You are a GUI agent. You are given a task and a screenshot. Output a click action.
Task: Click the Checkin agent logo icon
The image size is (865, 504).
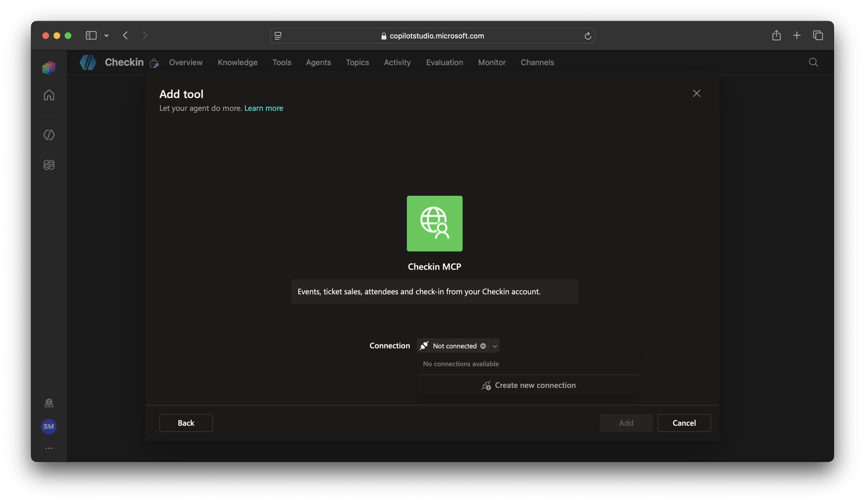click(88, 62)
